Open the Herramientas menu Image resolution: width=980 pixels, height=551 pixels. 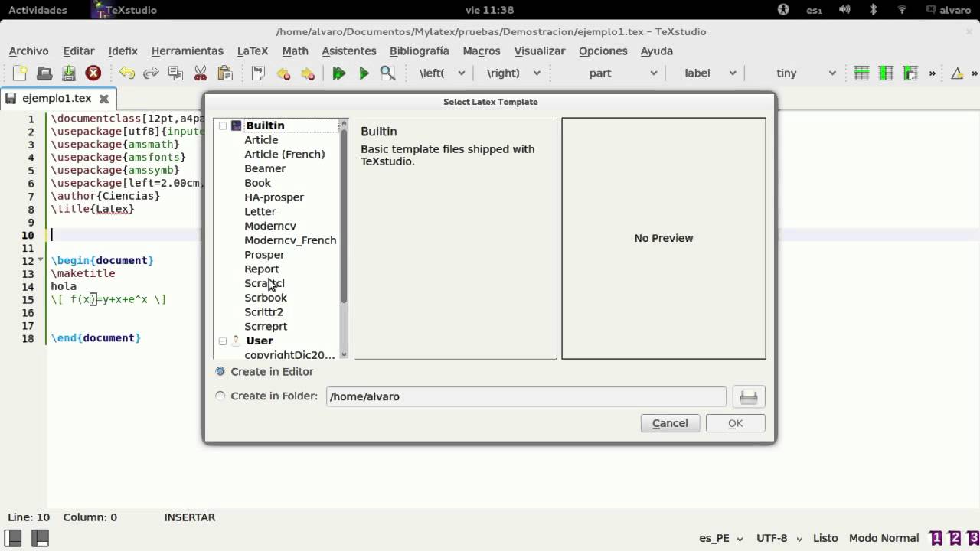pyautogui.click(x=187, y=51)
